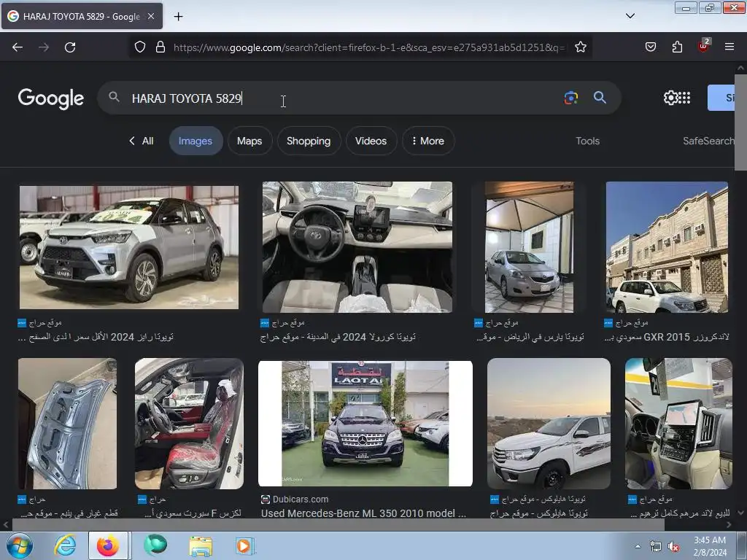Open the Corolla interior dashboard image

pyautogui.click(x=357, y=247)
